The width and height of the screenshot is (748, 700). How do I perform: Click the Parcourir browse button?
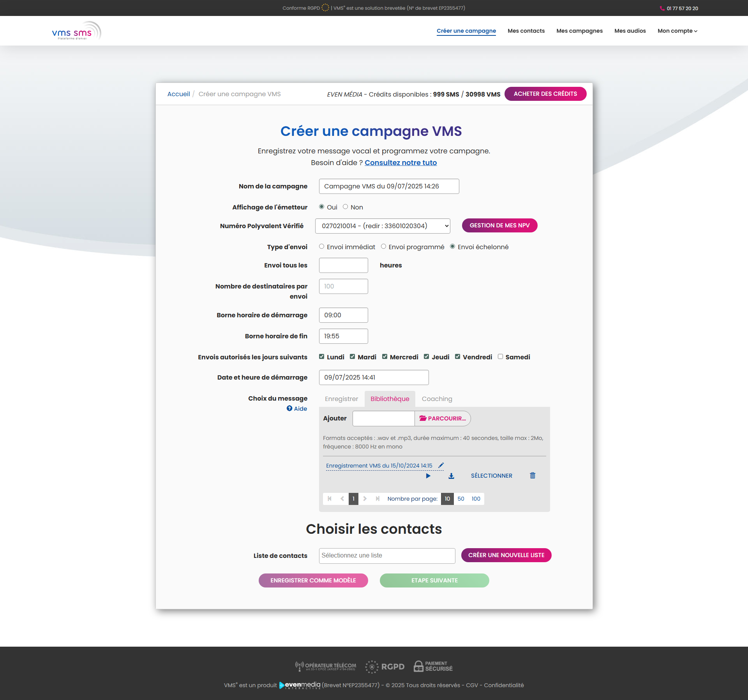[x=443, y=419]
